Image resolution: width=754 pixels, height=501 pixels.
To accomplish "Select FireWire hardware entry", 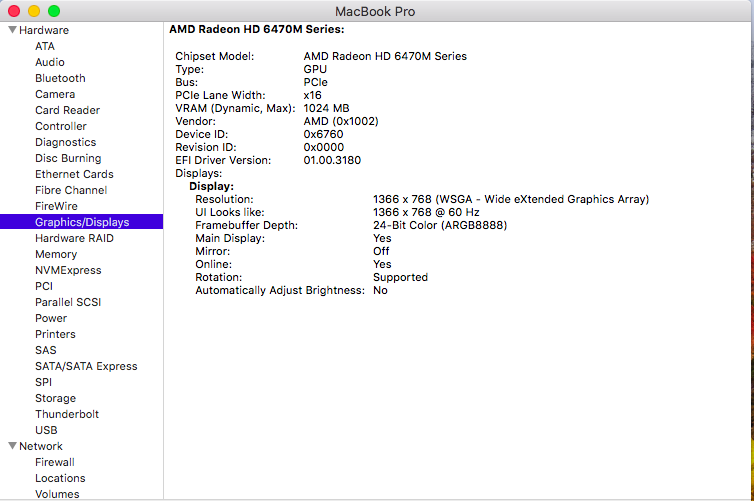I will [56, 206].
